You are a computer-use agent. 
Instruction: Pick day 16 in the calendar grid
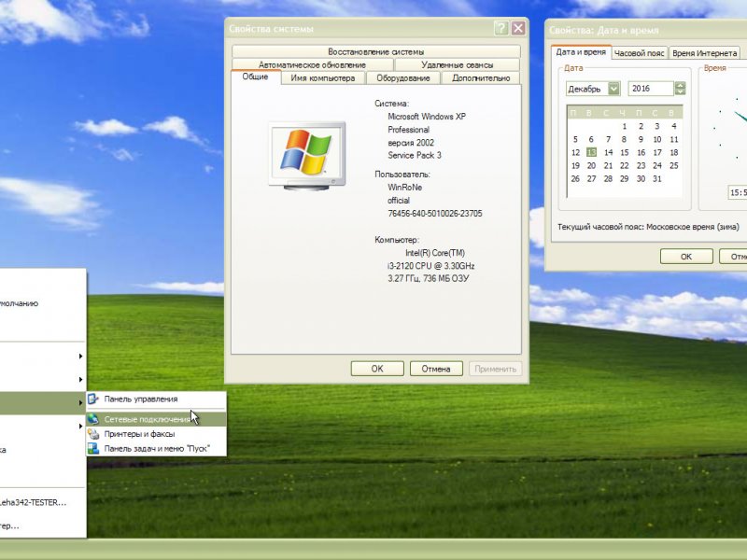pos(641,152)
